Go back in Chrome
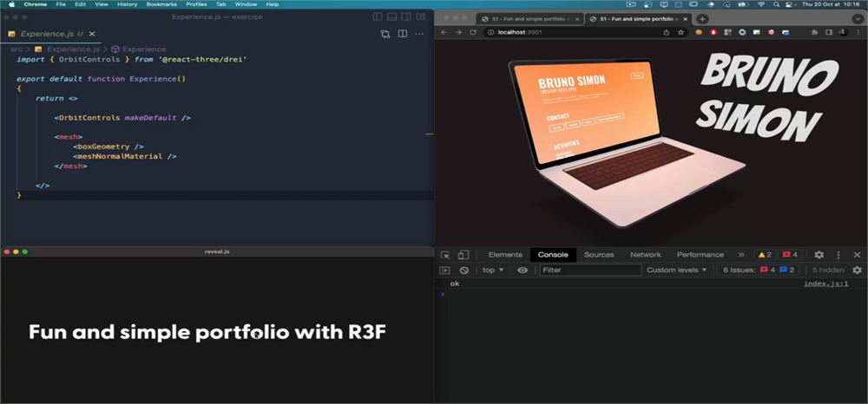Image resolution: width=868 pixels, height=404 pixels. coord(444,33)
